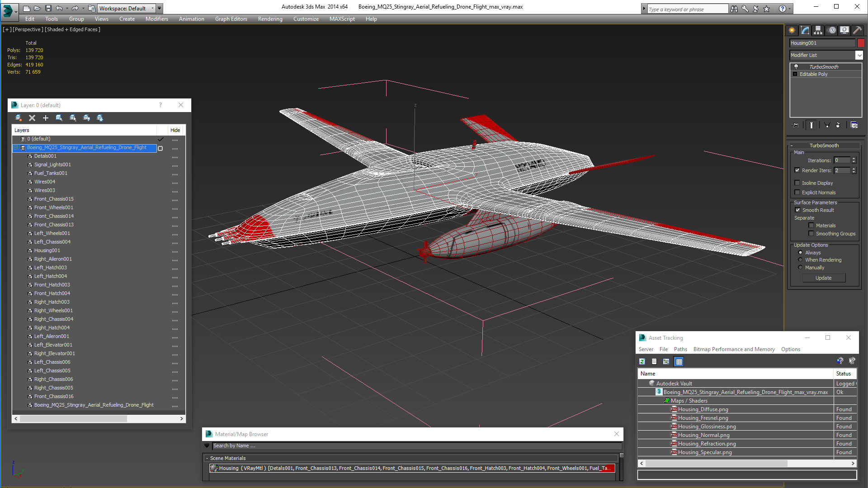Click the Perspective viewport label

[x=28, y=29]
